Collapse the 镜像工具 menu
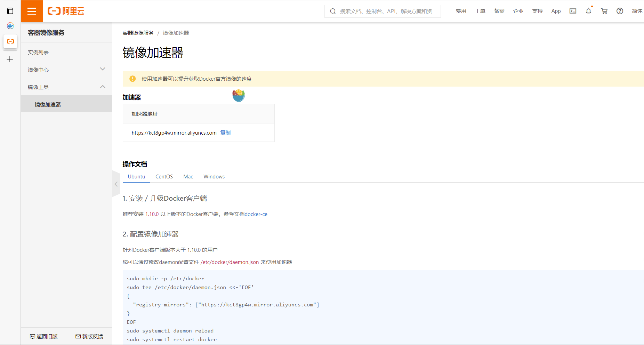The width and height of the screenshot is (644, 345). tap(66, 87)
